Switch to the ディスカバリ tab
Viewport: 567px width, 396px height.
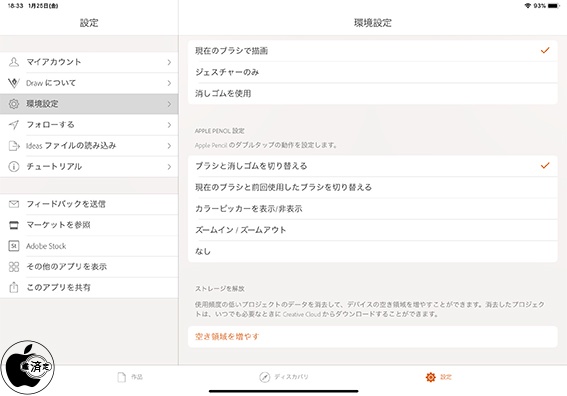284,377
